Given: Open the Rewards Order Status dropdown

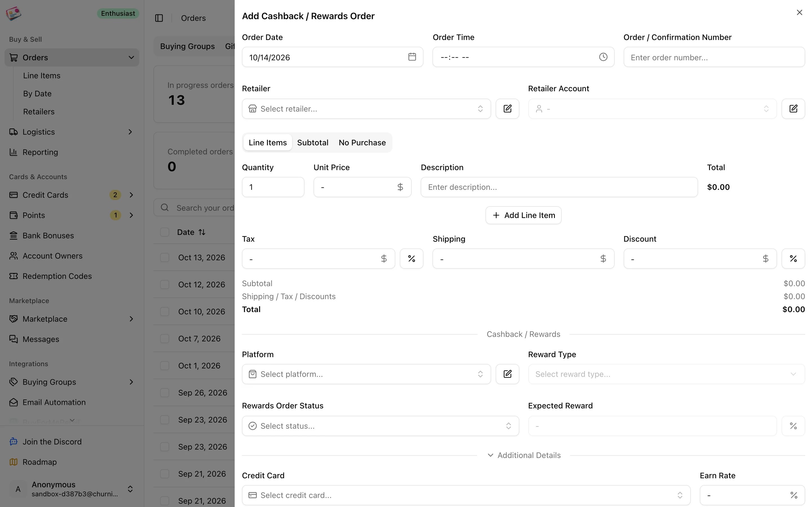Looking at the screenshot, I should [380, 426].
